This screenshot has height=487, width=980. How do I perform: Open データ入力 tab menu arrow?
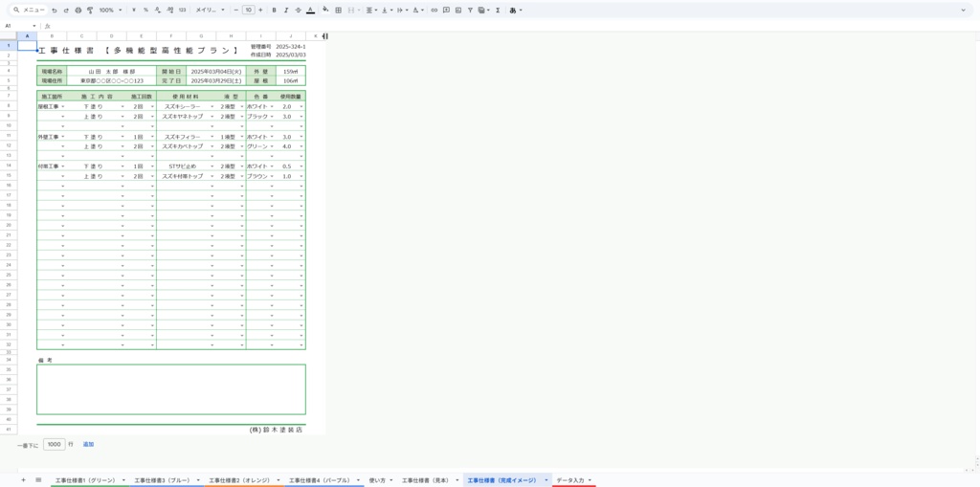590,480
